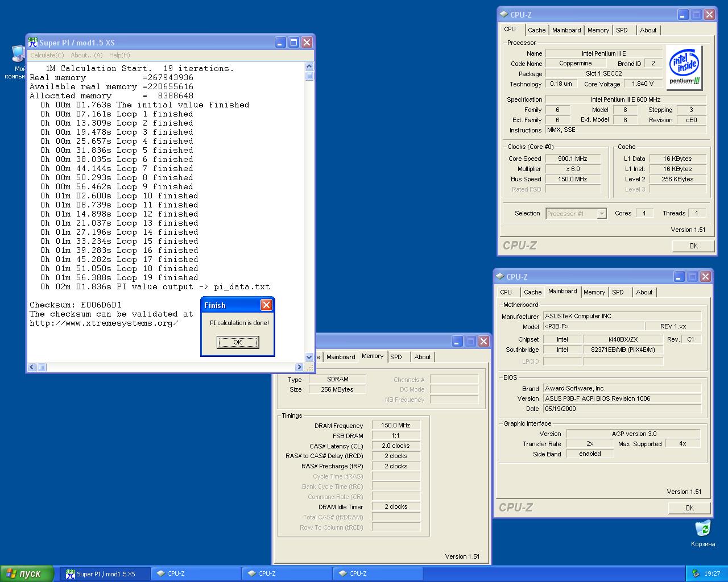Maximize the Super PI window
Screen dimensions: 728x582
293,43
